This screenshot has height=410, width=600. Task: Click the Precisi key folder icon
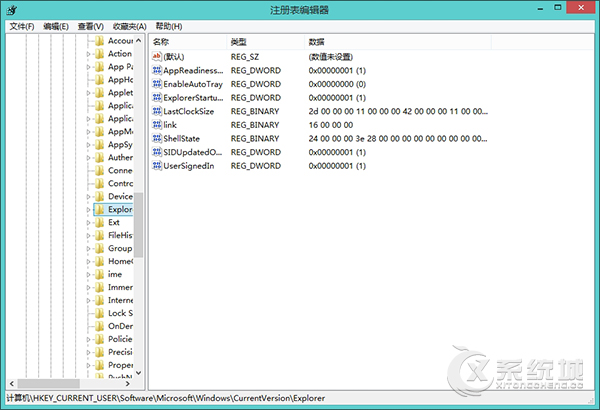pos(99,352)
